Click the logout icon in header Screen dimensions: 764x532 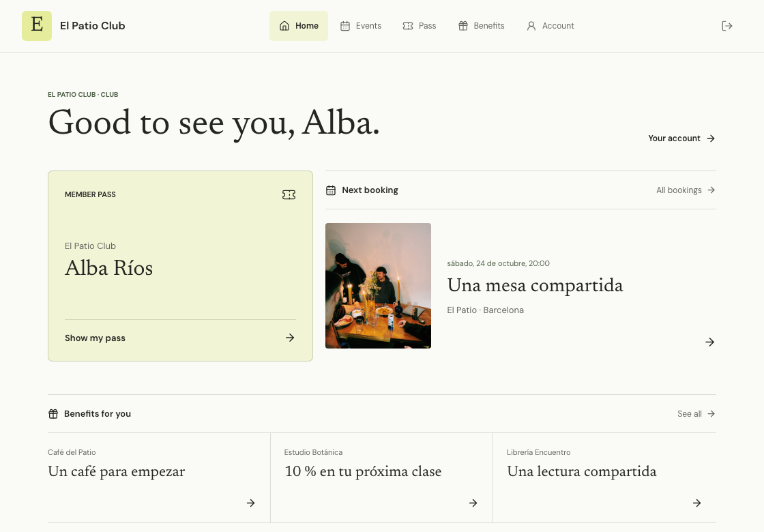(x=726, y=26)
